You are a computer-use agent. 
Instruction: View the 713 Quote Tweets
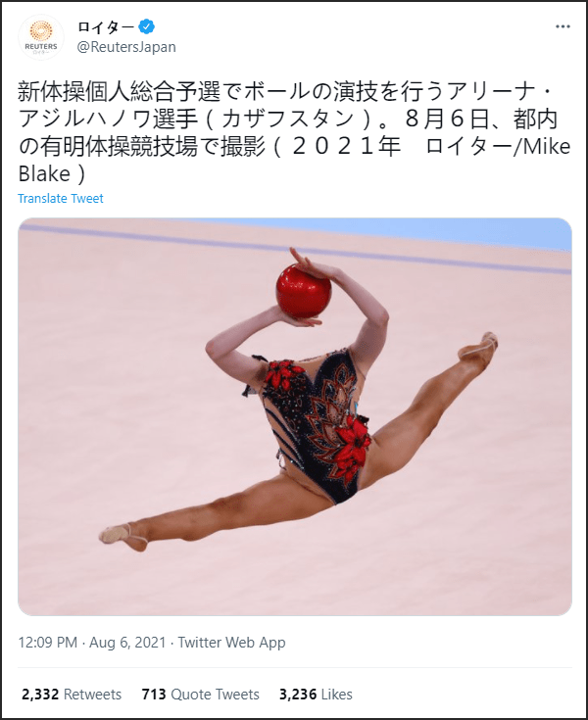(x=200, y=694)
